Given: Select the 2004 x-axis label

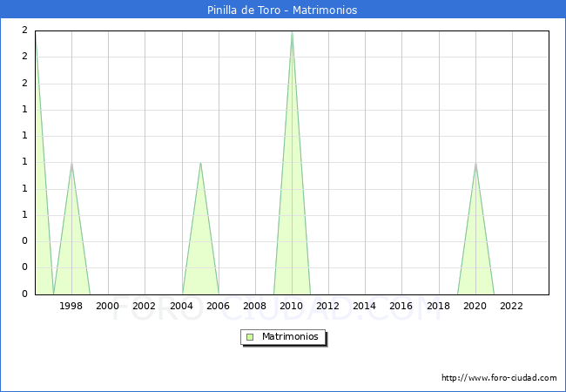Looking at the screenshot, I should click(181, 306).
